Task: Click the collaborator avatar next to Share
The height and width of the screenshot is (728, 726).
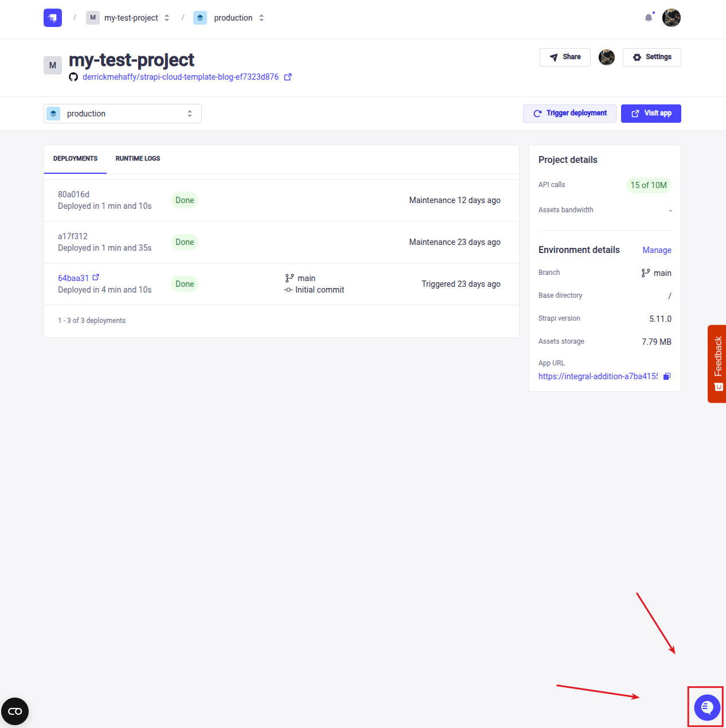Action: pyautogui.click(x=607, y=57)
